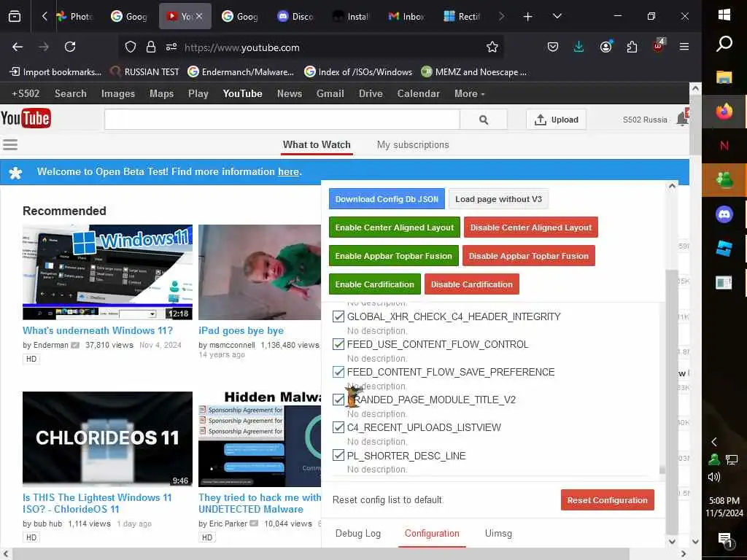747x560 pixels.
Task: Open Windows Start button
Action: point(724,15)
